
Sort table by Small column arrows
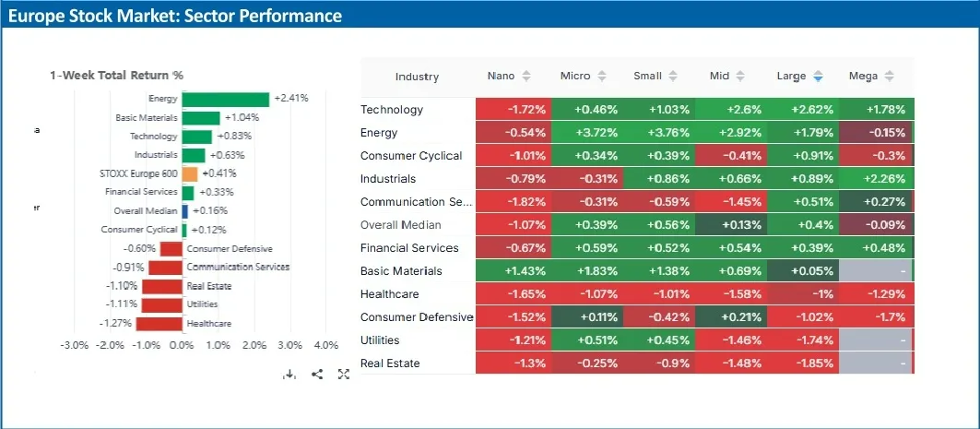(x=673, y=77)
